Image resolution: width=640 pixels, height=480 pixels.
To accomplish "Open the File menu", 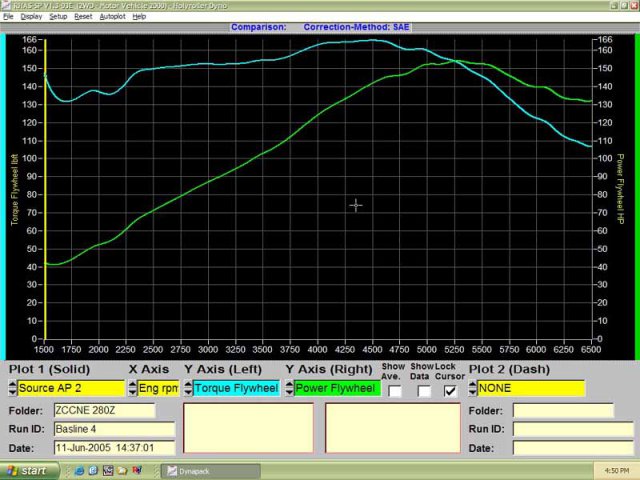I will pyautogui.click(x=8, y=17).
